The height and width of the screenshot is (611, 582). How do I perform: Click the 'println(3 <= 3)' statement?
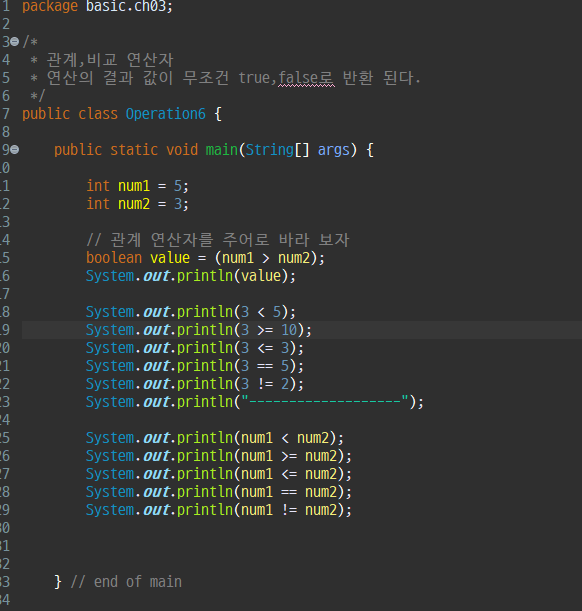click(195, 348)
